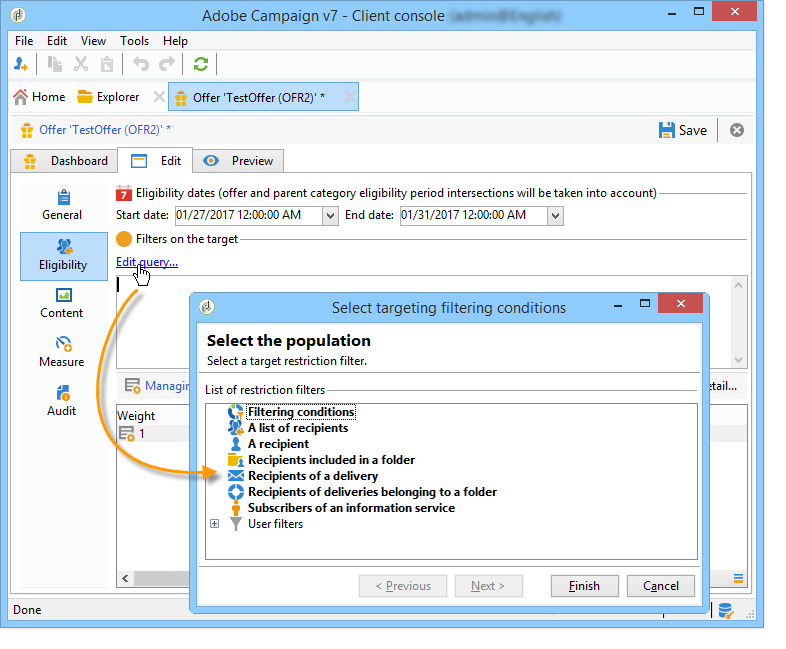This screenshot has width=786, height=649.
Task: Click the paste clipboard toolbar icon
Action: click(107, 64)
